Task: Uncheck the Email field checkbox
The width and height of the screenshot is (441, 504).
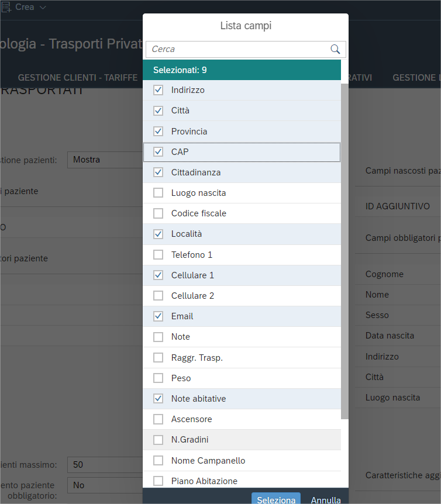Action: [x=158, y=316]
